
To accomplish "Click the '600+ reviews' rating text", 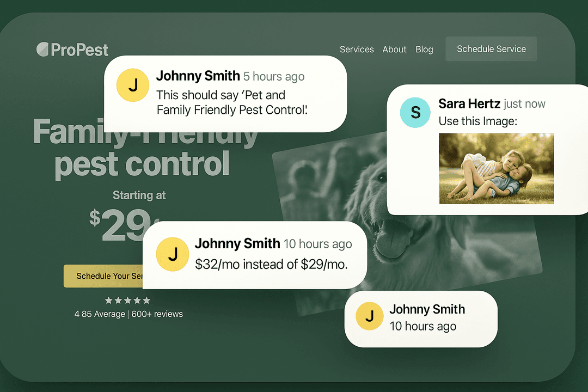I will click(x=158, y=314).
